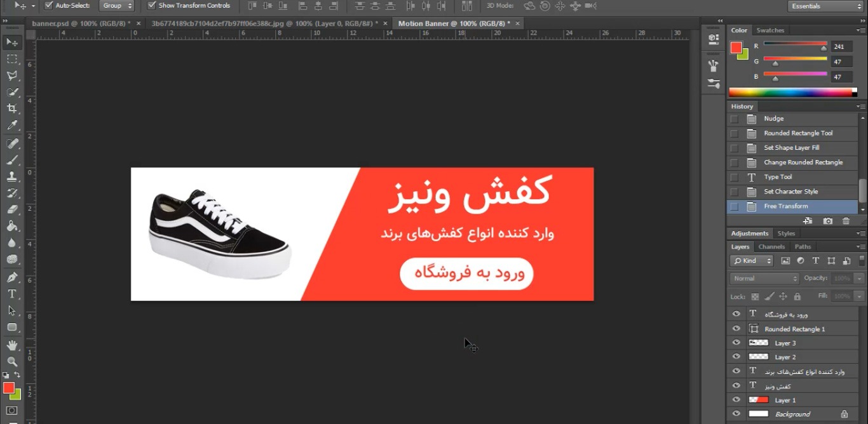Image resolution: width=868 pixels, height=424 pixels.
Task: Create new document from current state
Action: [808, 221]
